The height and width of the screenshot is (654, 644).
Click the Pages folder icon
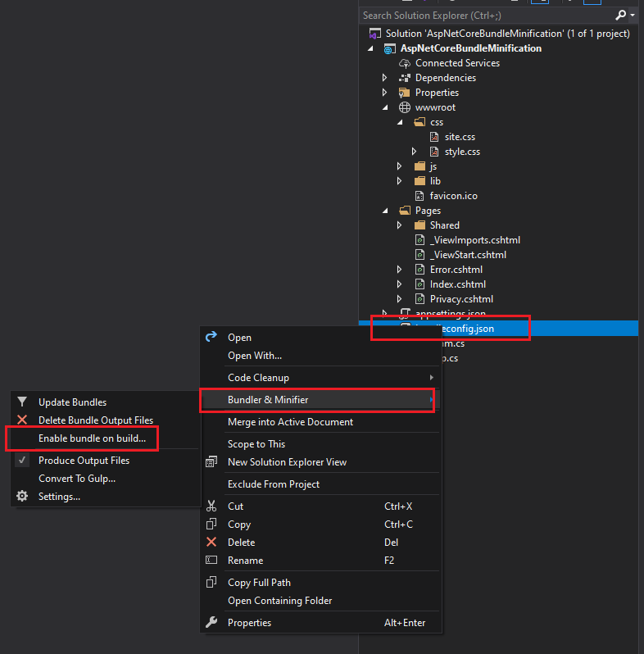coord(405,210)
